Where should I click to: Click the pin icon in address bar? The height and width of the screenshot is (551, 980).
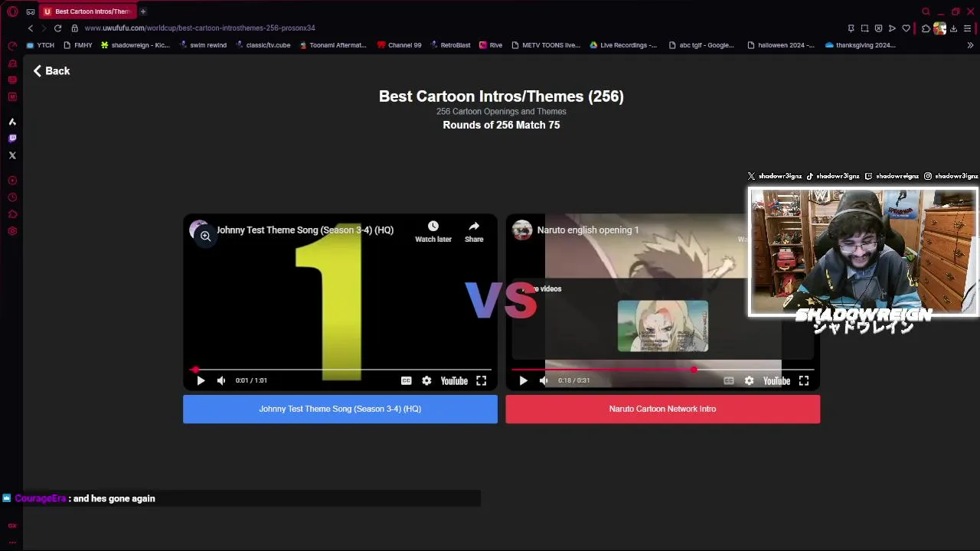click(x=851, y=28)
